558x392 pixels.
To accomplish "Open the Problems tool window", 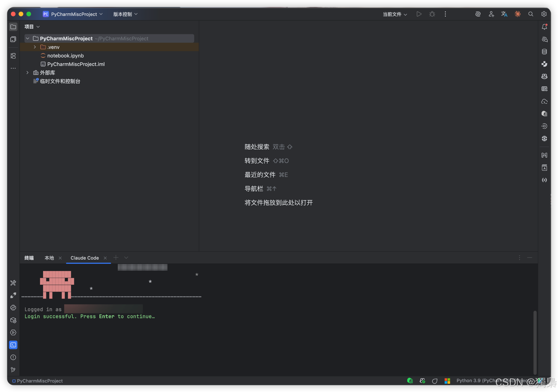I will click(13, 357).
